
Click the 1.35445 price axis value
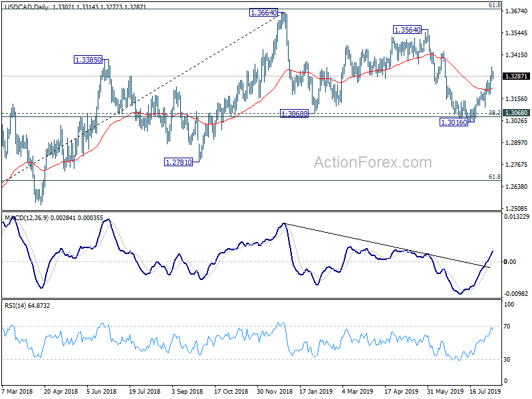pyautogui.click(x=517, y=33)
